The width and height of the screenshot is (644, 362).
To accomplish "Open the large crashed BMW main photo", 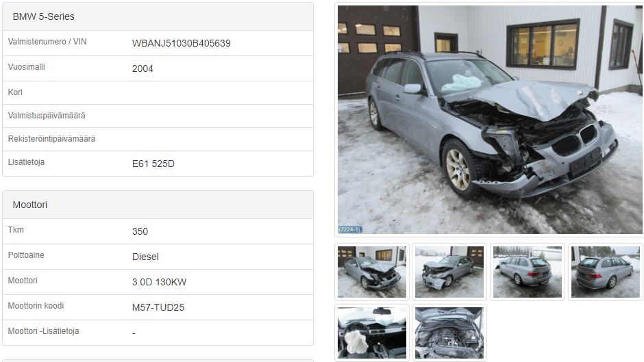I will click(490, 120).
